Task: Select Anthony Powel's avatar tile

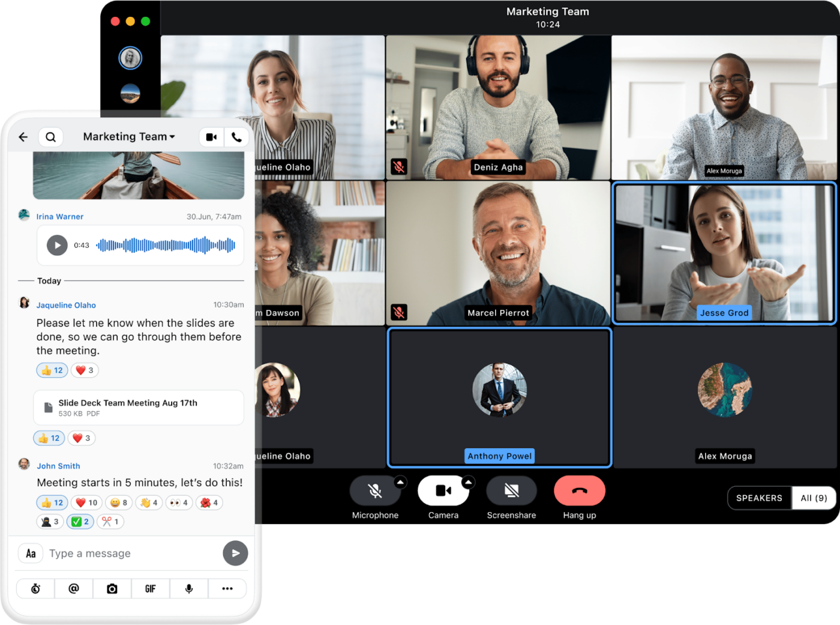Action: [x=500, y=397]
